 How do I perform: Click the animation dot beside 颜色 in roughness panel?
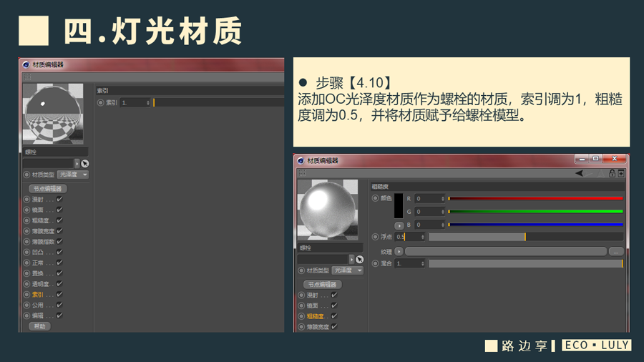[376, 198]
